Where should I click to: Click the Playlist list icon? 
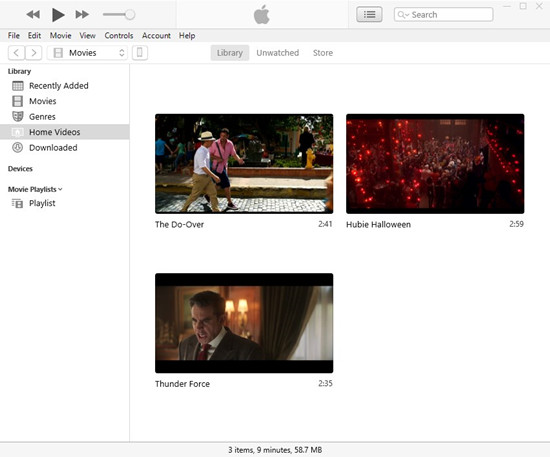(x=17, y=203)
